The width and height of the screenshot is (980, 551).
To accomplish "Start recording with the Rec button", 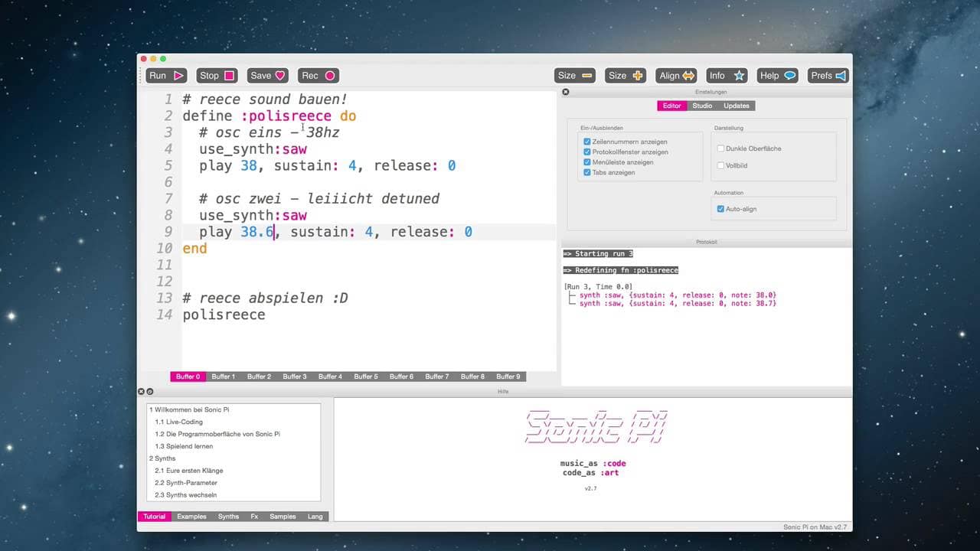I will pos(318,76).
